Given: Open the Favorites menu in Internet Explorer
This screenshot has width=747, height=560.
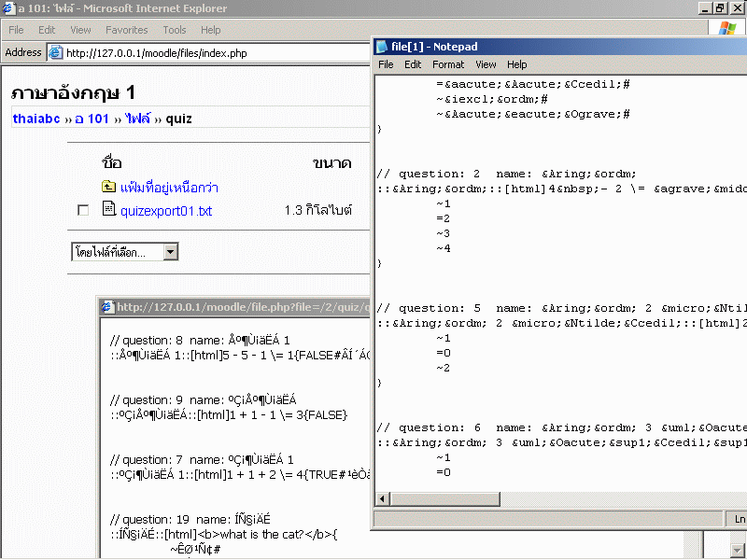Looking at the screenshot, I should coord(126,30).
